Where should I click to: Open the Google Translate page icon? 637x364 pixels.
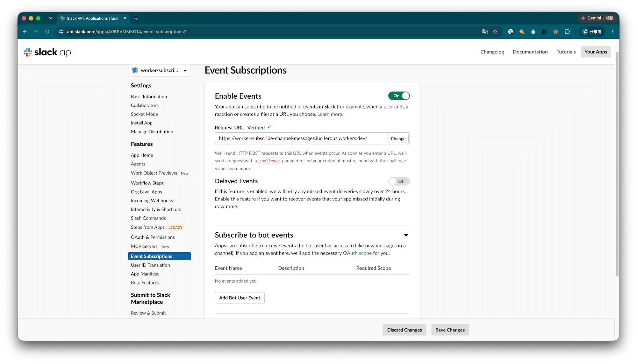(x=485, y=32)
